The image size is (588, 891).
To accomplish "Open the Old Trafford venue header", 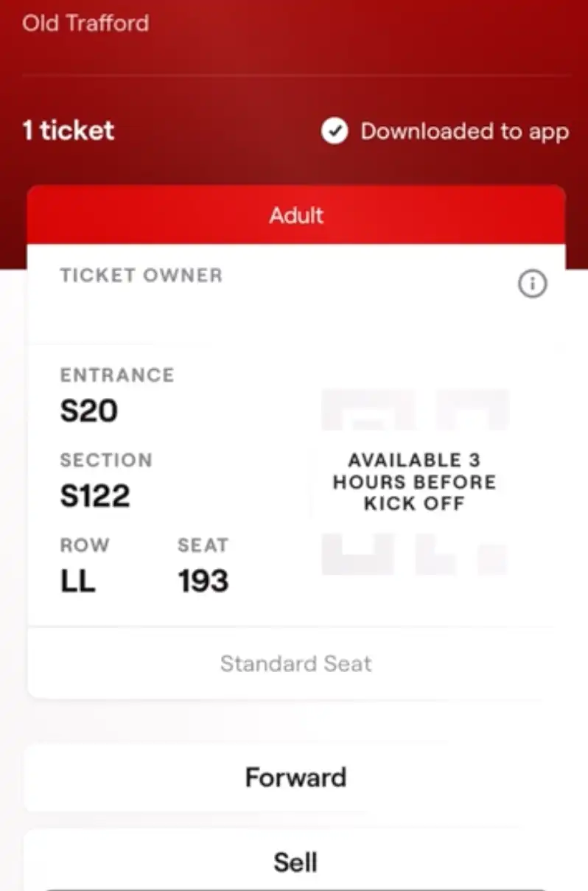I will (85, 23).
